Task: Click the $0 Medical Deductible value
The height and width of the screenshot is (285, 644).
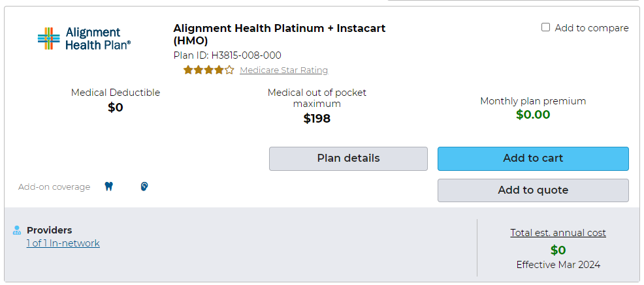Action: click(x=116, y=108)
